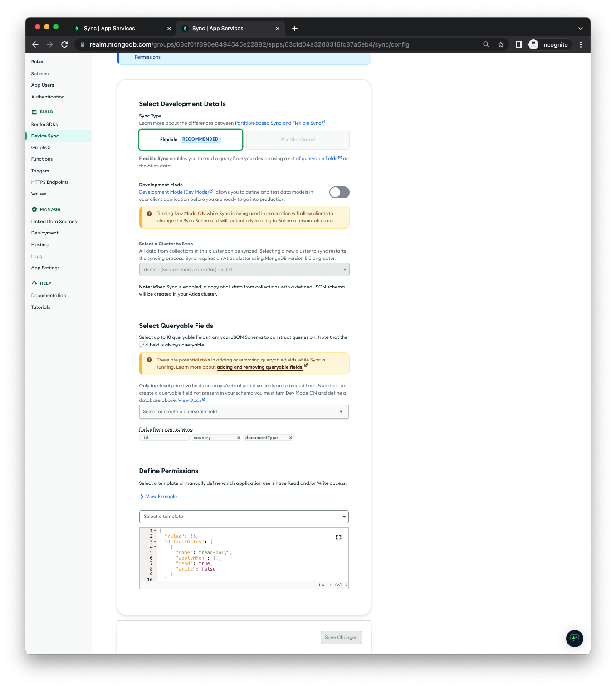Click the address bar URL
The height and width of the screenshot is (688, 616).
[x=249, y=44]
